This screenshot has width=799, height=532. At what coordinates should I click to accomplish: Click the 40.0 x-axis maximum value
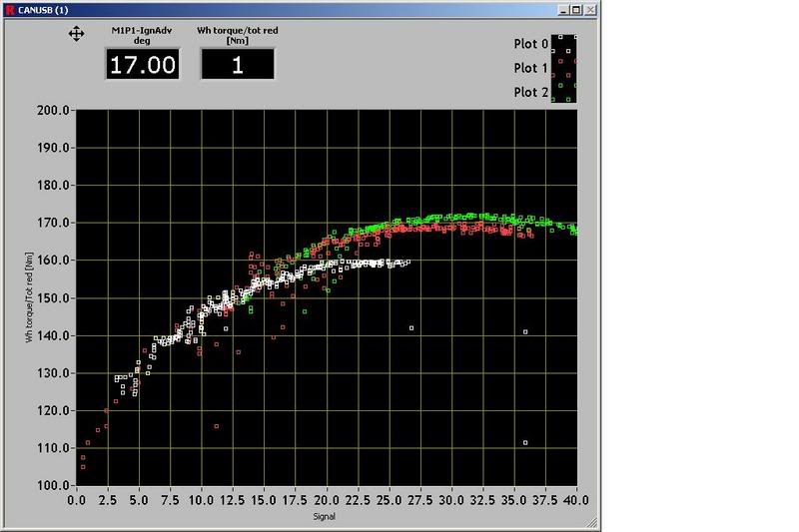tap(576, 499)
